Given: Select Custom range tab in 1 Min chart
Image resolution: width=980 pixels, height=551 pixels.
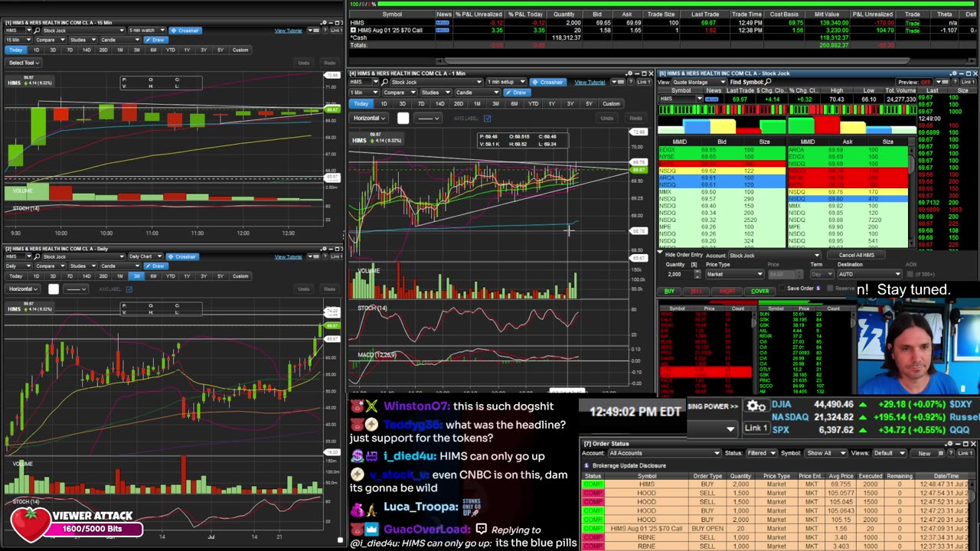Looking at the screenshot, I should pos(611,104).
